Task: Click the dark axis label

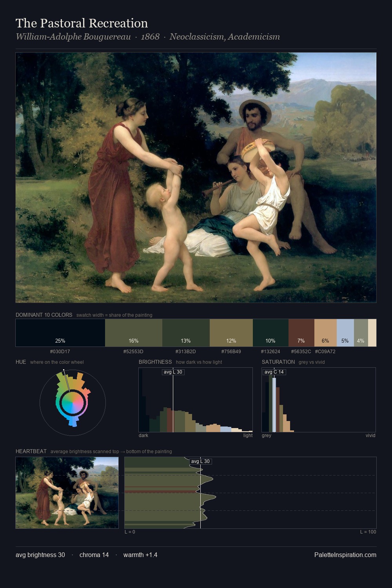Action: coord(143,436)
